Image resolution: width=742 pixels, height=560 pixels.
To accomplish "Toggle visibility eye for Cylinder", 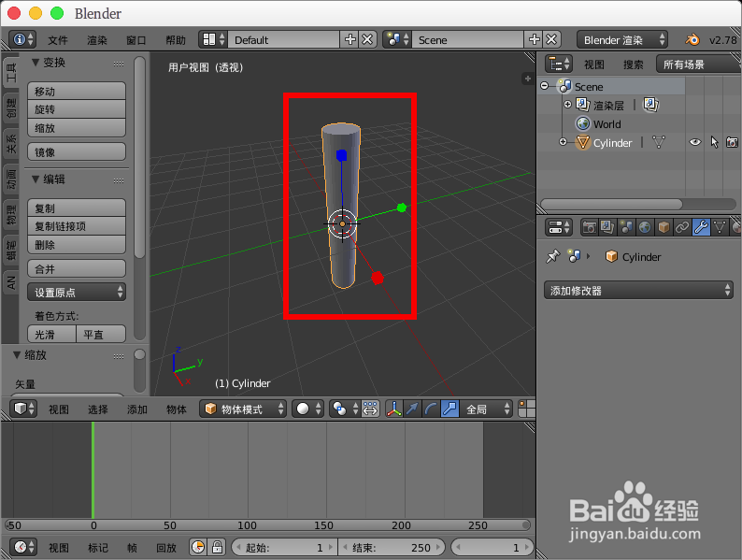I will click(x=694, y=142).
